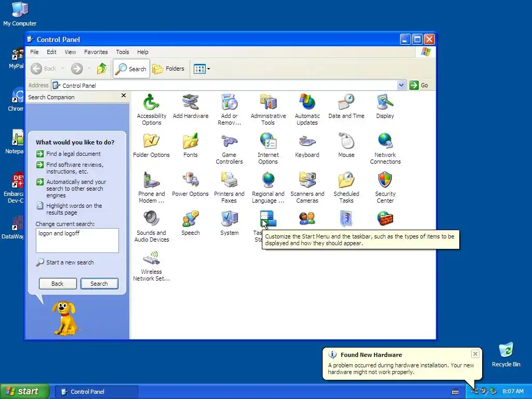Click the Change current search text box
The height and width of the screenshot is (399, 532).
pos(77,240)
